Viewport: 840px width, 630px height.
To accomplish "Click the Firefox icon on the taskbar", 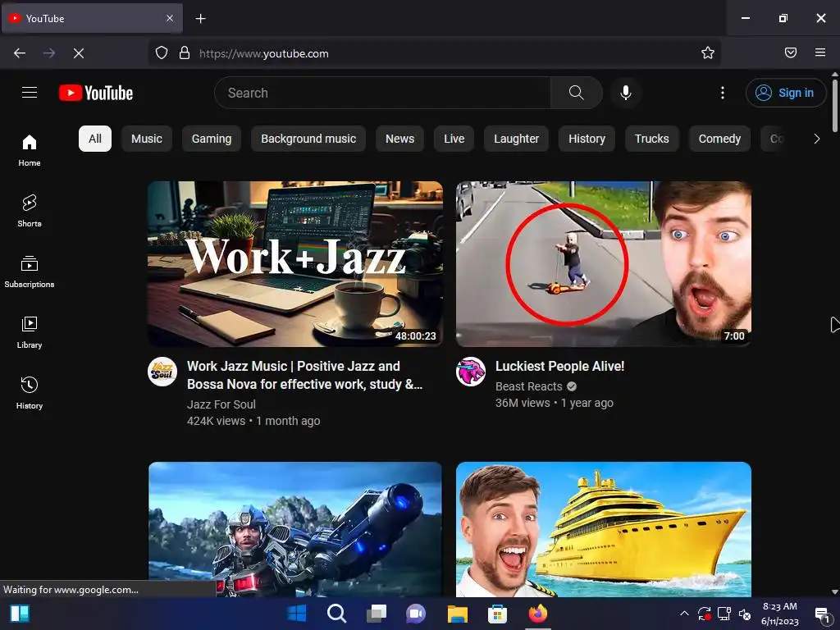I will 538,614.
